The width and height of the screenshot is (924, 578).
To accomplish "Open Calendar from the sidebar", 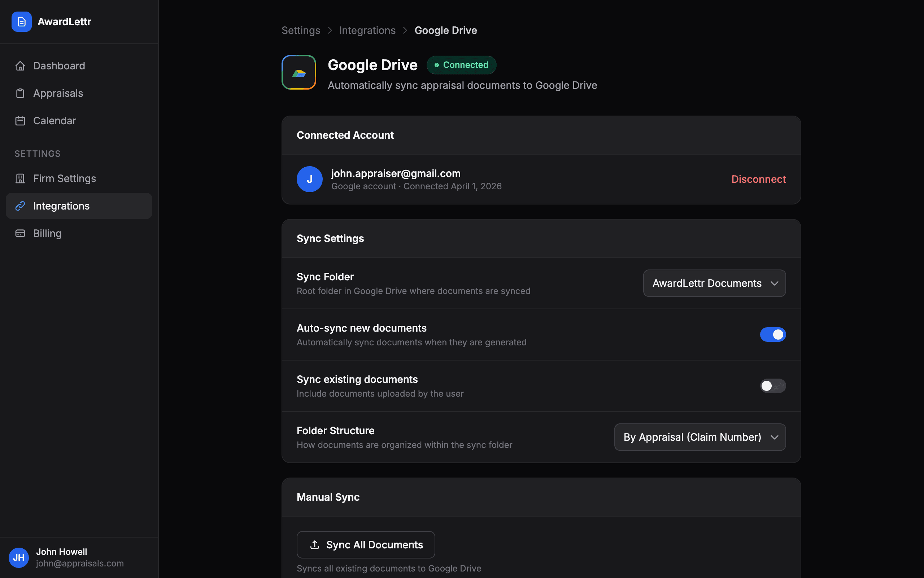I will tap(79, 121).
